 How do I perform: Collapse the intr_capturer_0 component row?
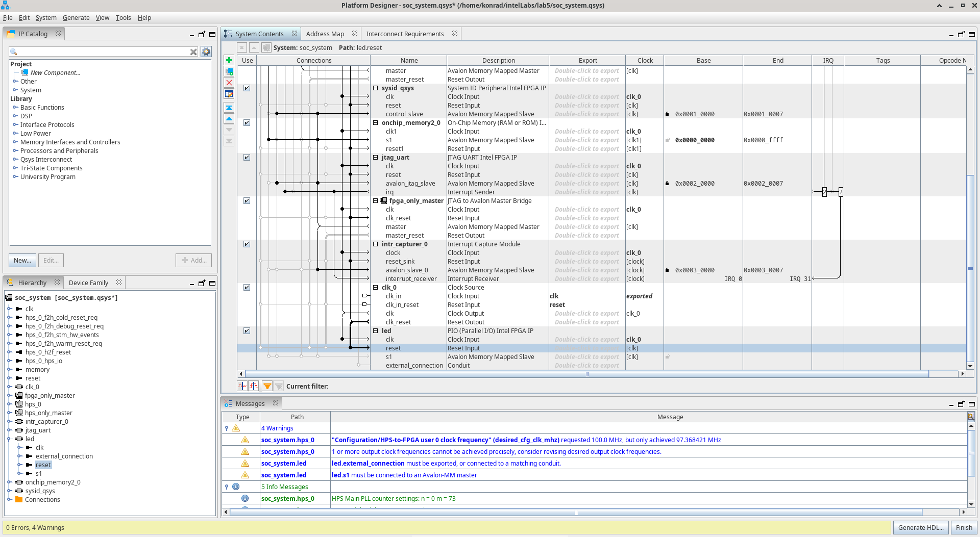(376, 244)
